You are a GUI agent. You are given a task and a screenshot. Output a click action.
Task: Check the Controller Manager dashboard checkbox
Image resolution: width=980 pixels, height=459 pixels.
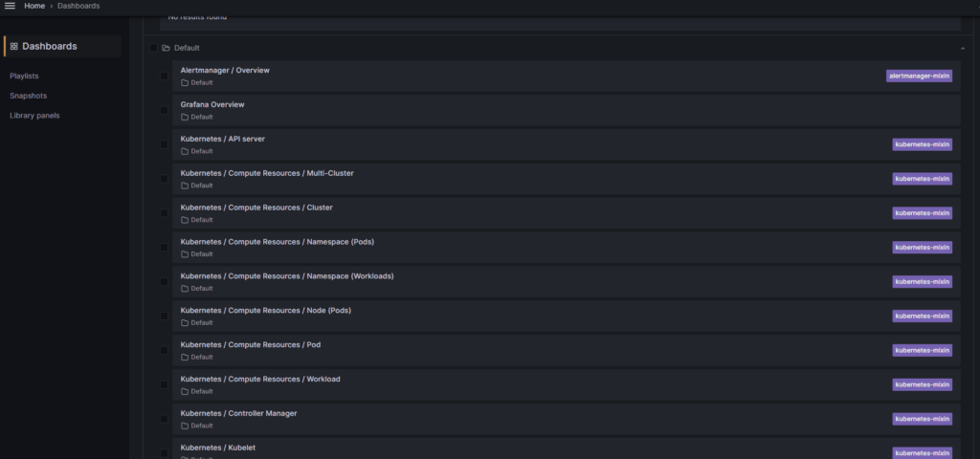click(164, 420)
